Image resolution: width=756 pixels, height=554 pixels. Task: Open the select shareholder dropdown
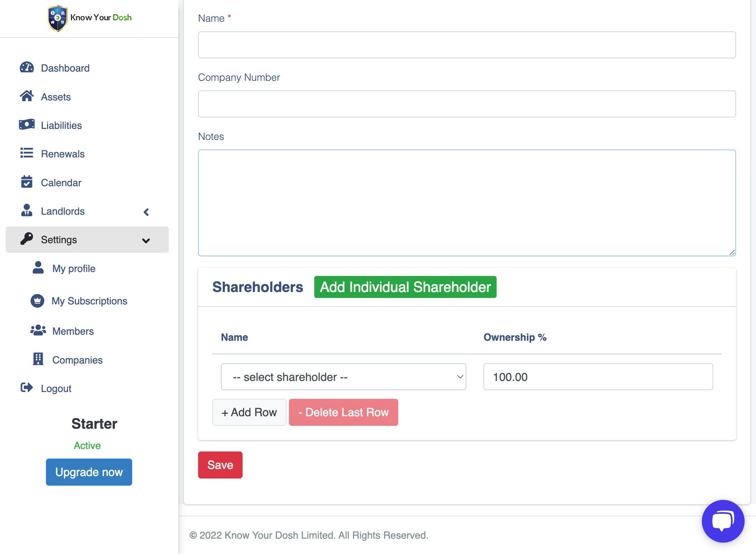click(x=343, y=377)
